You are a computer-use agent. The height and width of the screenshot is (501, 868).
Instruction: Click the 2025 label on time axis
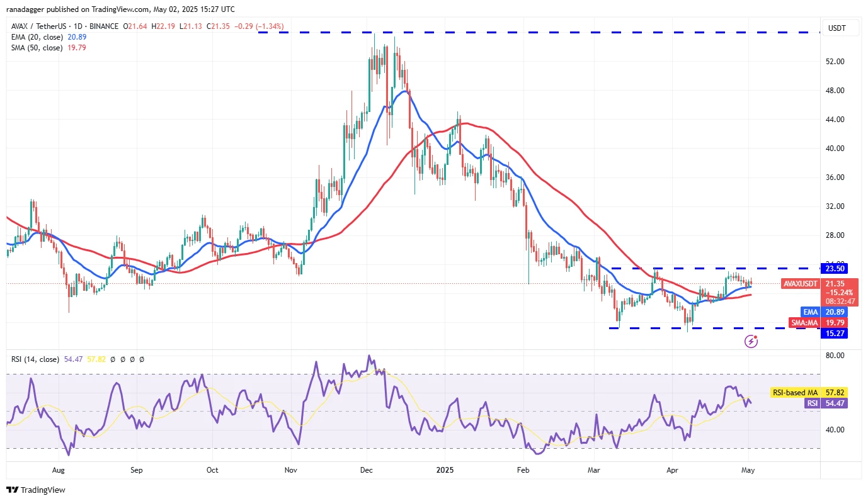click(x=444, y=470)
